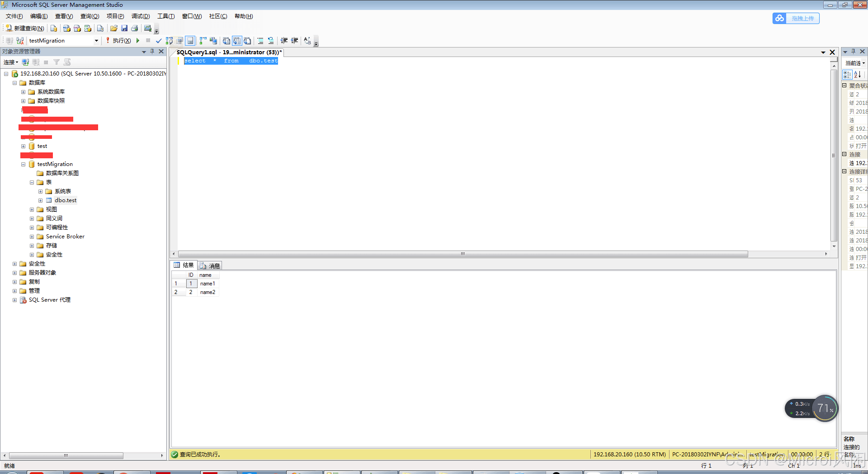This screenshot has height=474, width=868.
Task: Click the Change Connection icon
Action: pyautogui.click(x=20, y=41)
